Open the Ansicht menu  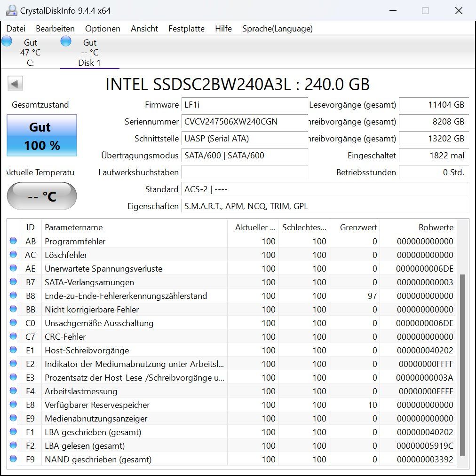point(144,29)
